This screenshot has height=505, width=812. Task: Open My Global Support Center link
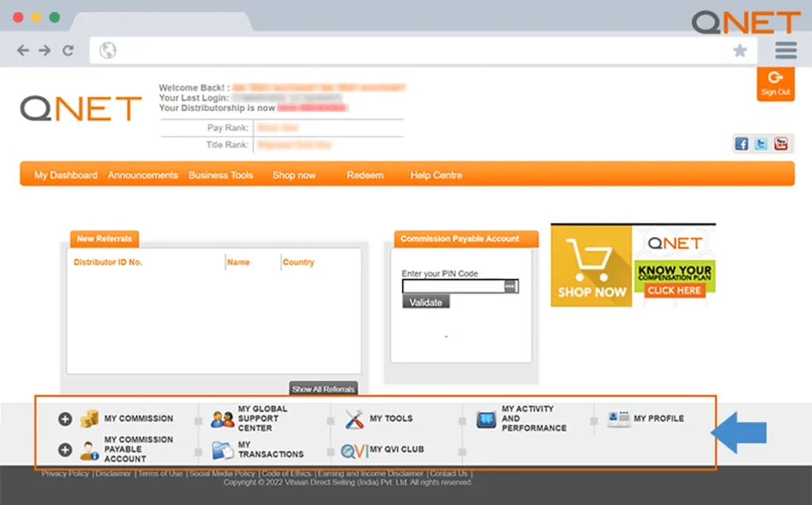(x=262, y=419)
